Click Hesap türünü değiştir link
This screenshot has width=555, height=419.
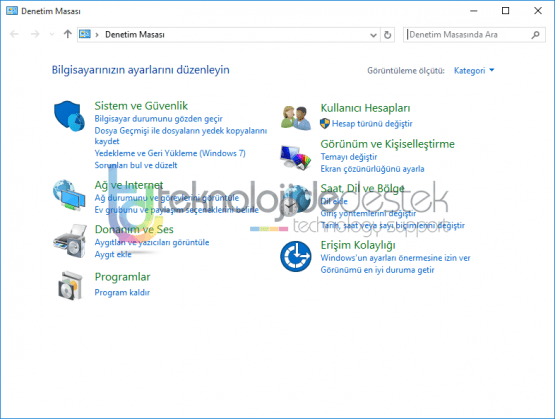point(372,124)
